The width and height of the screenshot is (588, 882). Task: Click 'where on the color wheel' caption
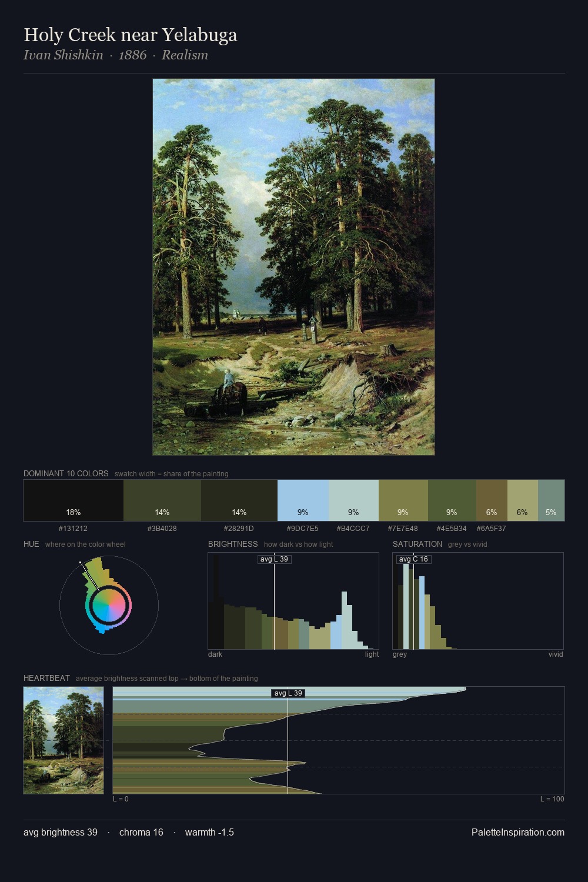(x=85, y=544)
